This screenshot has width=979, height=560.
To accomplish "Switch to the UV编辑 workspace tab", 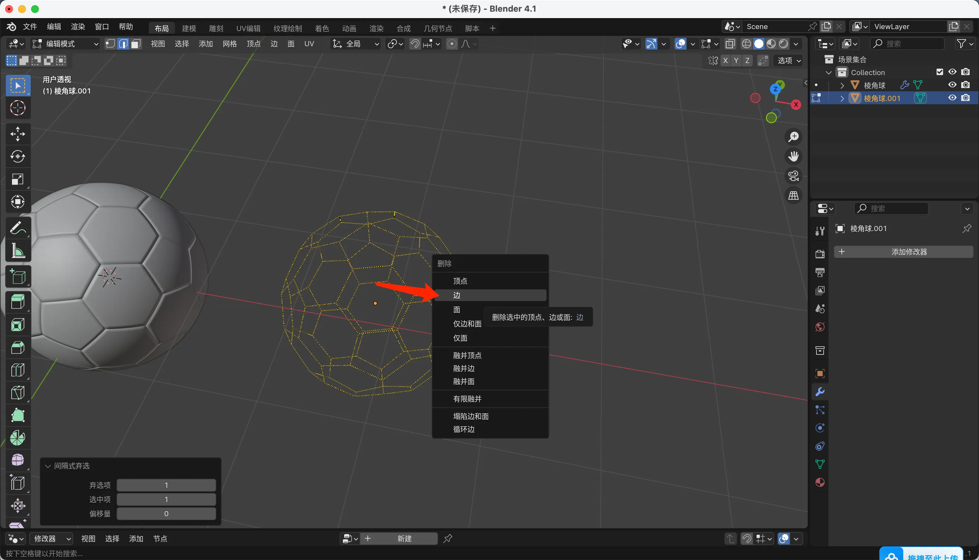I will tap(248, 28).
